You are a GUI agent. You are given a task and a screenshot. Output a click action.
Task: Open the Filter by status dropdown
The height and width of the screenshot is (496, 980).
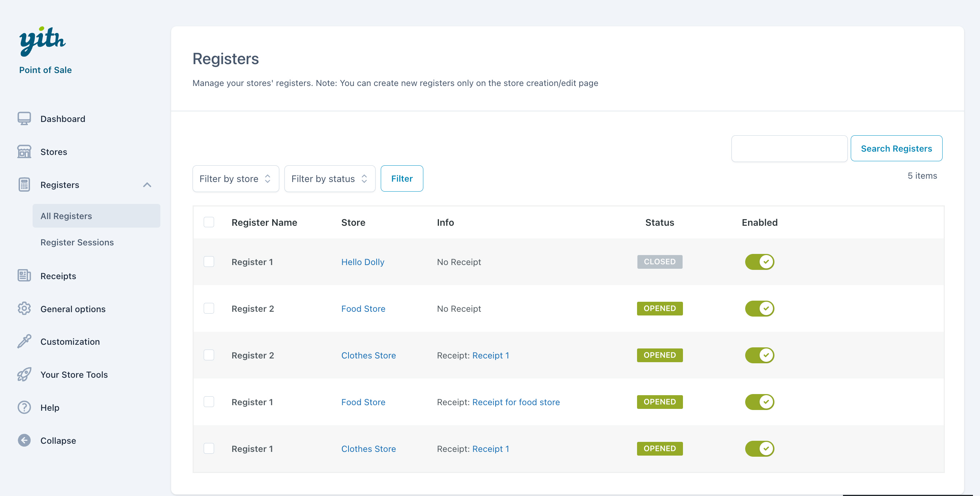330,179
